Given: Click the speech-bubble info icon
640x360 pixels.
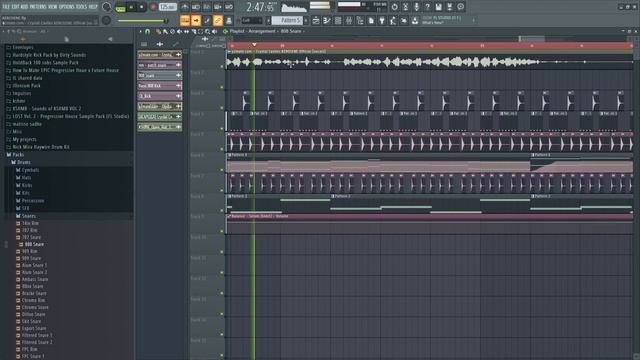Looking at the screenshot, I should 460,7.
